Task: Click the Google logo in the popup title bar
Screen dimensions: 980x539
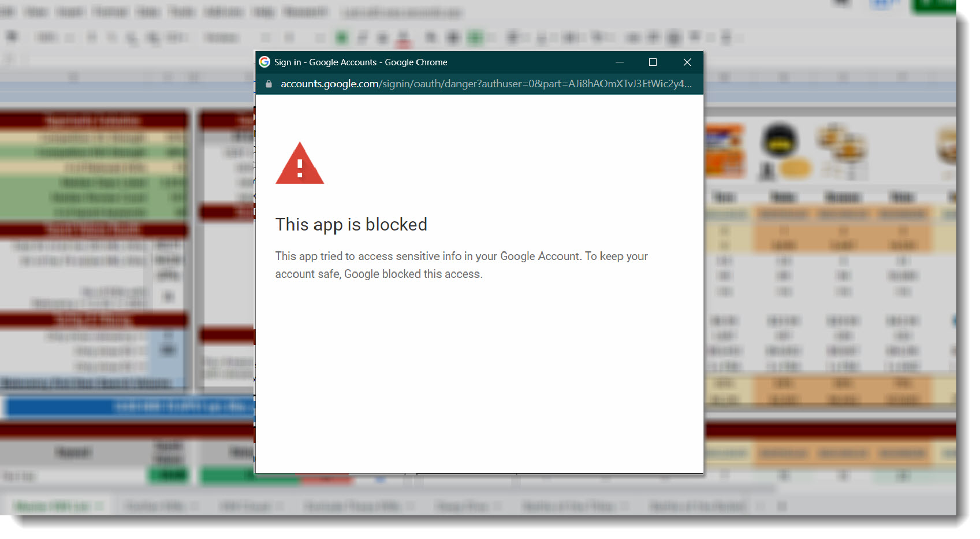Action: point(264,62)
